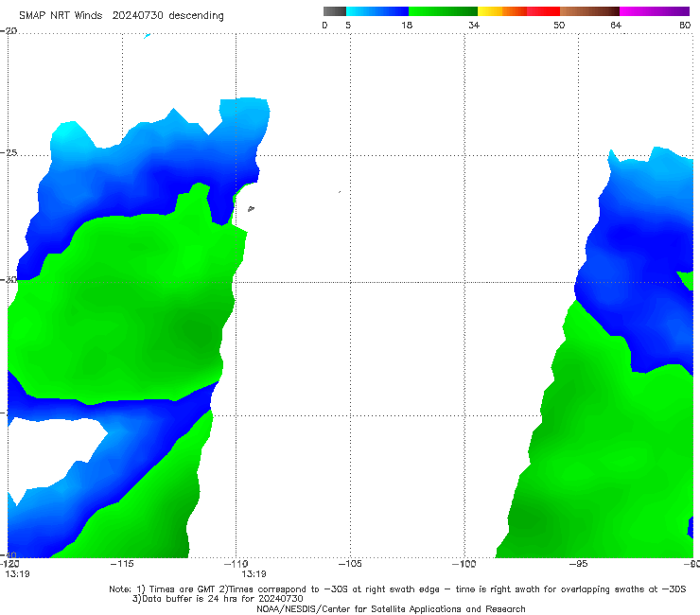Click the latitude label '-25'
This screenshot has height=615, width=700.
[x=9, y=152]
